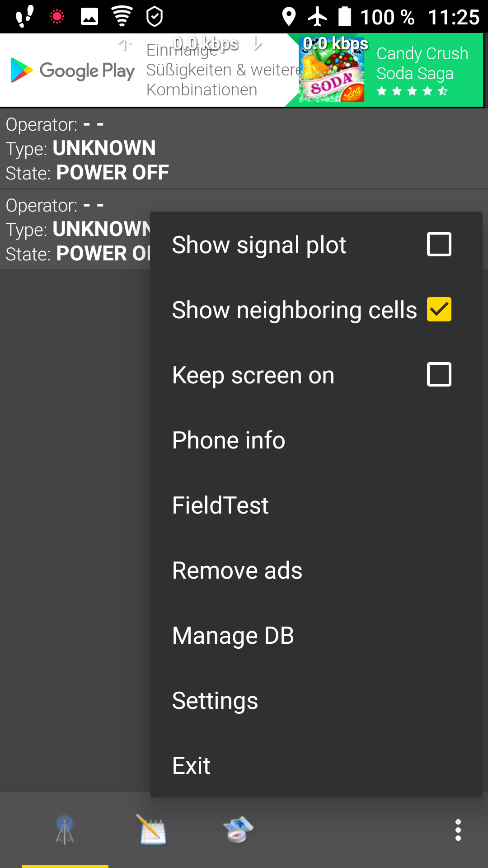The height and width of the screenshot is (868, 488).
Task: Tap the Candy Crush Soda Saga ad title
Action: [x=422, y=63]
